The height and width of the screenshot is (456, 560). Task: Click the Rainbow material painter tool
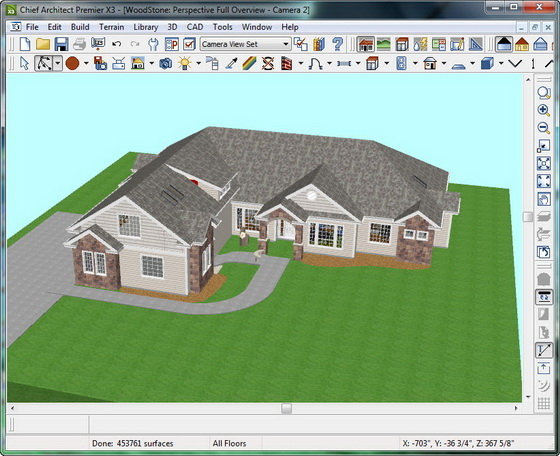point(249,64)
